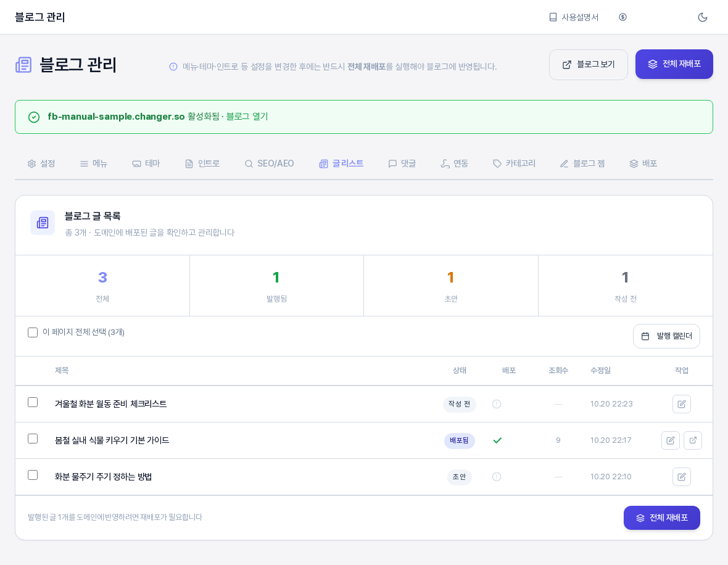Select the 글 리스트 tab
Screen dimensions: 728x565
tap(341, 163)
